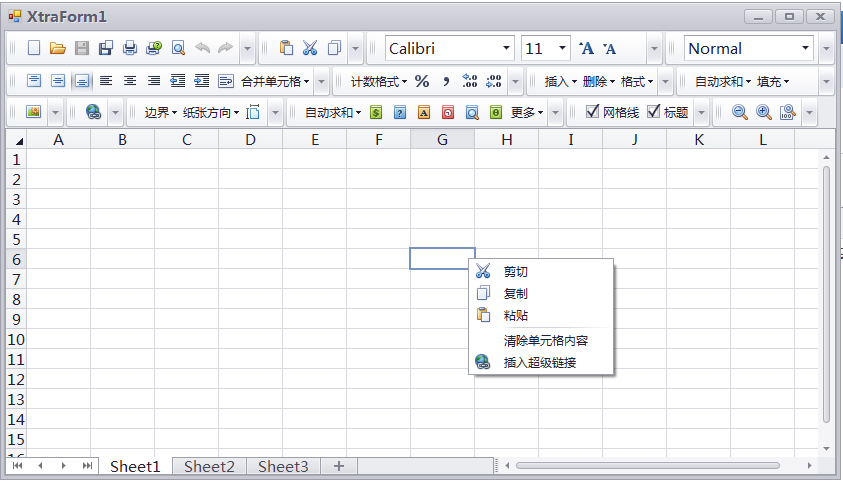Click the toolbar hyperlink globe icon

(94, 112)
